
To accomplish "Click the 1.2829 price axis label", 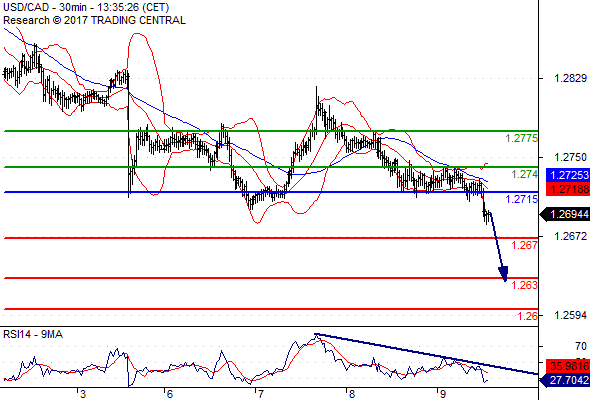I will (x=570, y=78).
